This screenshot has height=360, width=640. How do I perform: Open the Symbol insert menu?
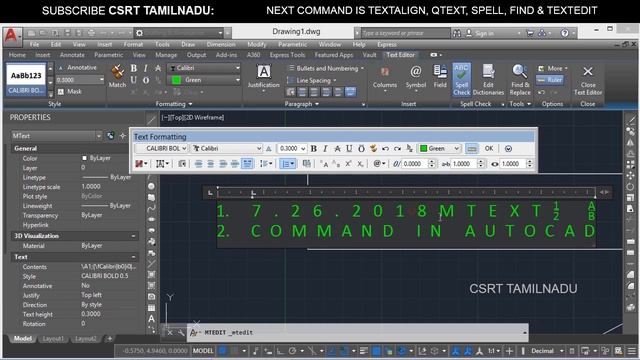416,78
